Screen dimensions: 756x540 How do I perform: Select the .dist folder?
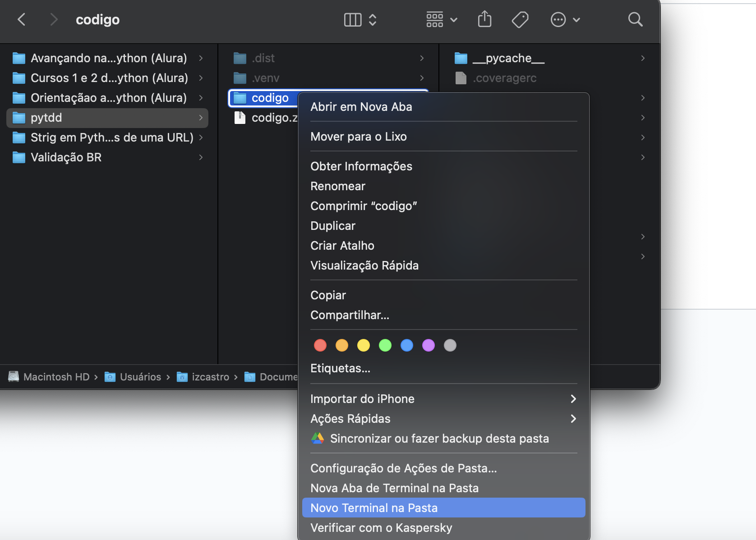[328, 58]
